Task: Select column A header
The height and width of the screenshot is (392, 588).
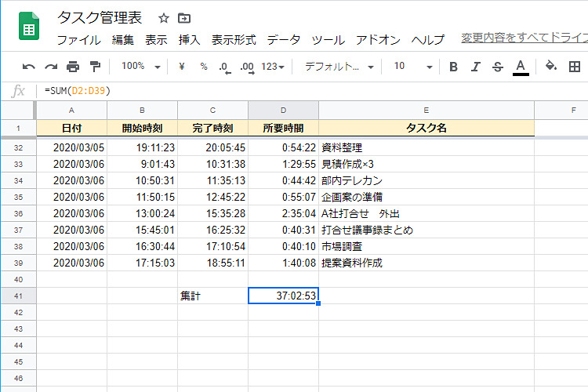Action: 71,111
